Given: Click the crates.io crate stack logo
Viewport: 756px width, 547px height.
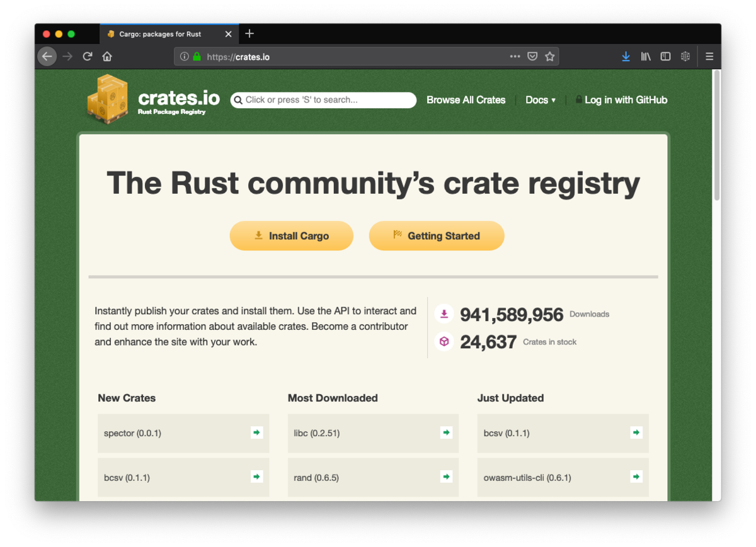Looking at the screenshot, I should click(x=108, y=99).
